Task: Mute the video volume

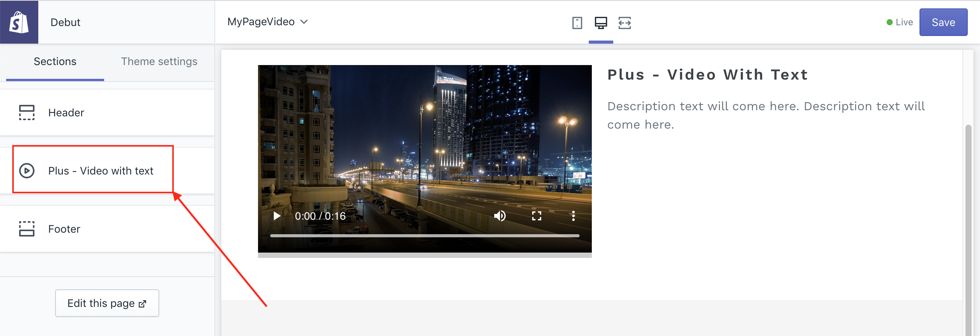Action: [500, 216]
